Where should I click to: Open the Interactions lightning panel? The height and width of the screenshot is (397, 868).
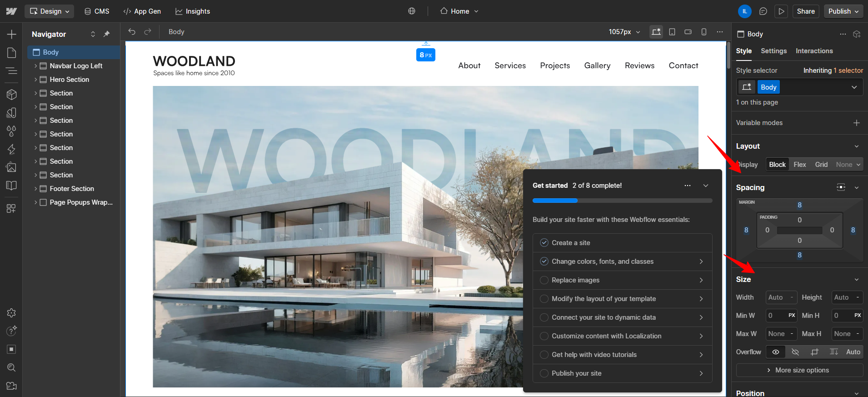click(x=11, y=149)
